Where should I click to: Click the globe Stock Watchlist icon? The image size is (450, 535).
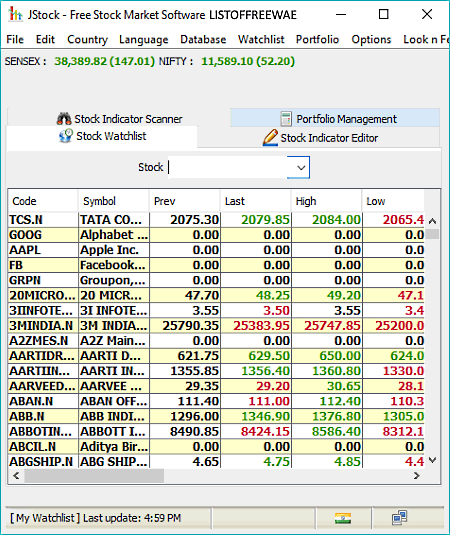pyautogui.click(x=66, y=136)
